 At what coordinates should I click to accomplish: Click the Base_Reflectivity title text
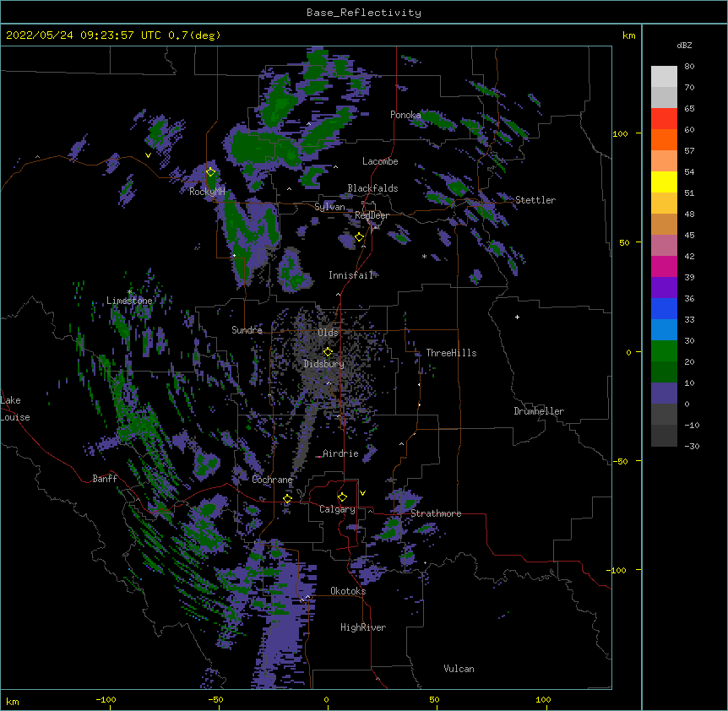[363, 13]
